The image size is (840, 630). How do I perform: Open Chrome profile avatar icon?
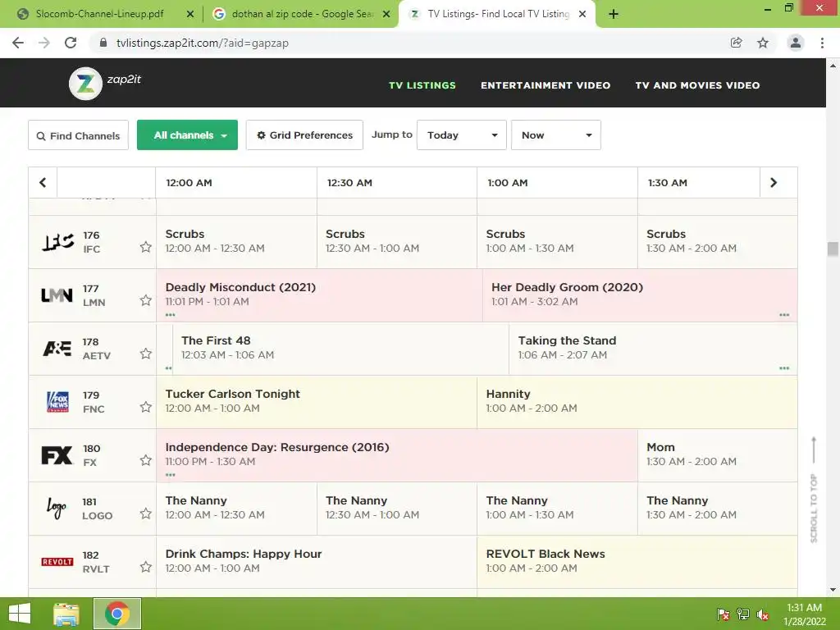click(796, 43)
